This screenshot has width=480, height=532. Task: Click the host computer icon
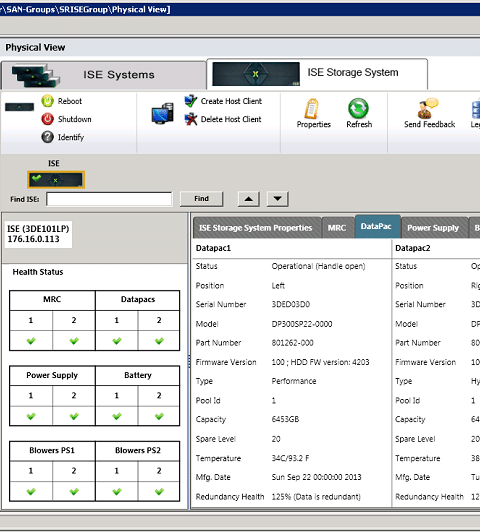point(162,114)
